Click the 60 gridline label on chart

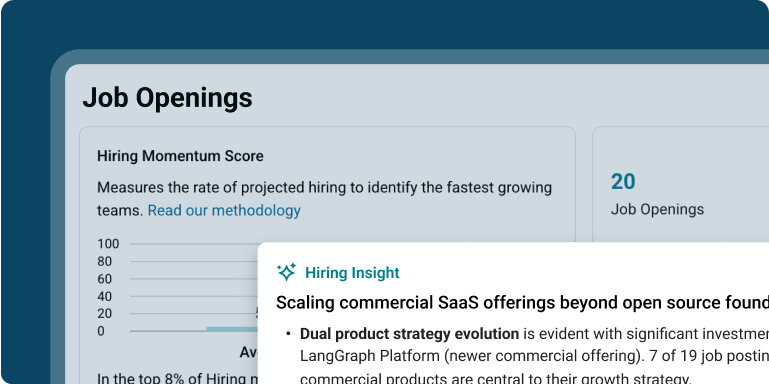[x=104, y=279]
